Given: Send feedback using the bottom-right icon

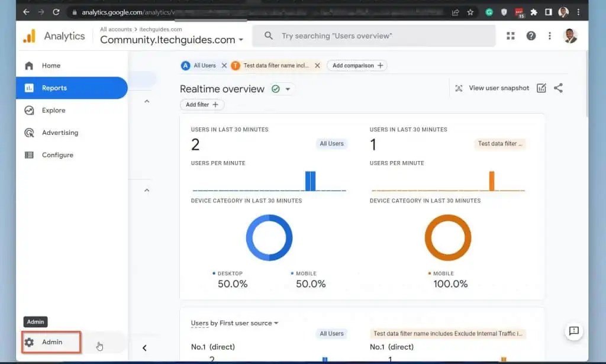Looking at the screenshot, I should point(573,331).
